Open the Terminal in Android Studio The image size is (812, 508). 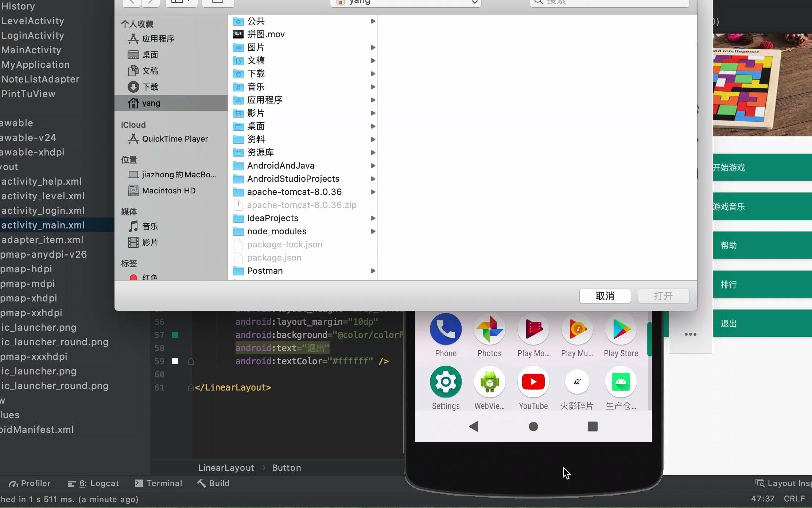tap(159, 483)
